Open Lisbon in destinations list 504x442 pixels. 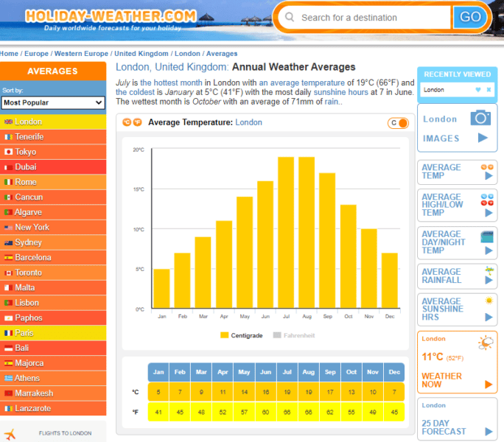[x=53, y=303]
